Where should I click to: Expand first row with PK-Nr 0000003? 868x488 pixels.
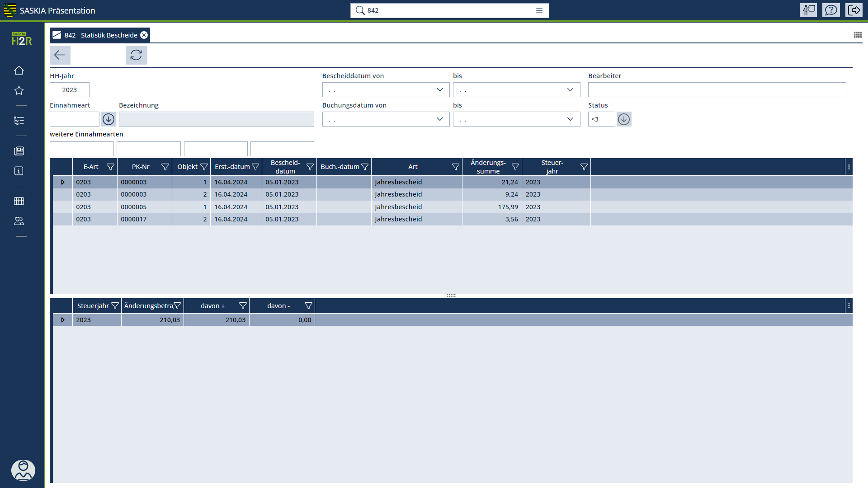[63, 182]
